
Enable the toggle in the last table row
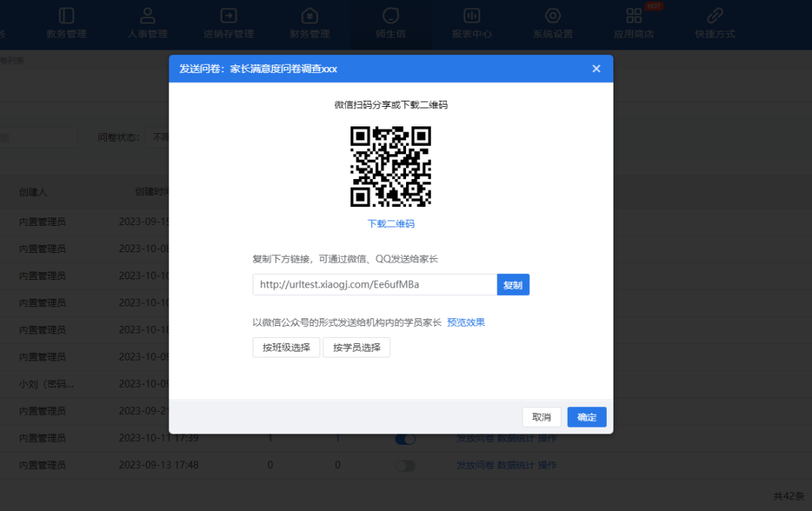point(405,466)
